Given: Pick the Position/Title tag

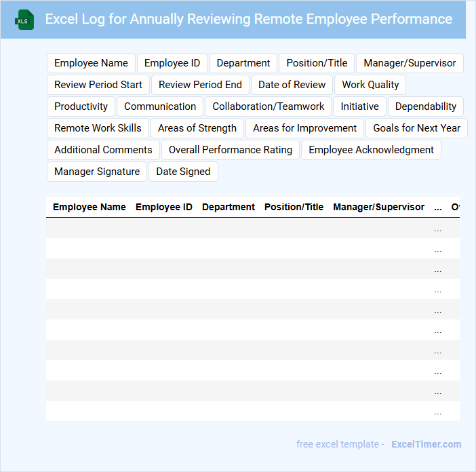Looking at the screenshot, I should (317, 63).
